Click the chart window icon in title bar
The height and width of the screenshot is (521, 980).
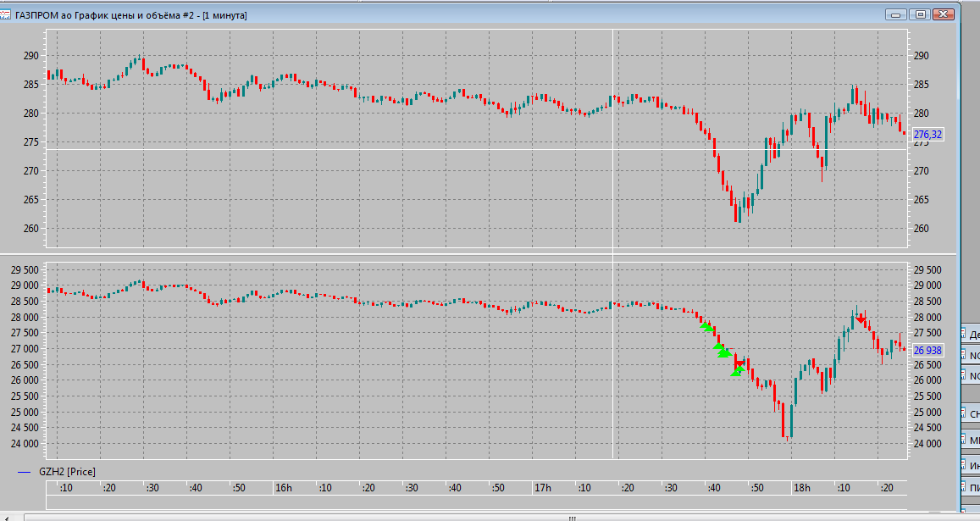click(5, 14)
